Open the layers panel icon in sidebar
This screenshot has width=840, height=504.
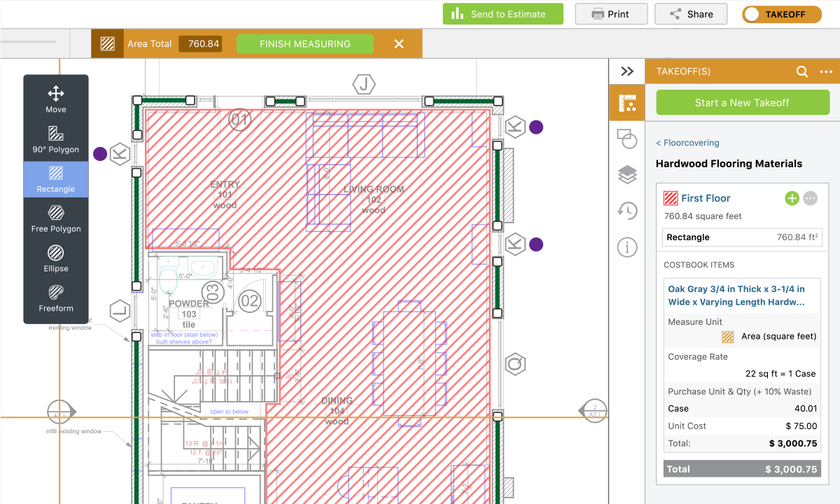click(627, 175)
